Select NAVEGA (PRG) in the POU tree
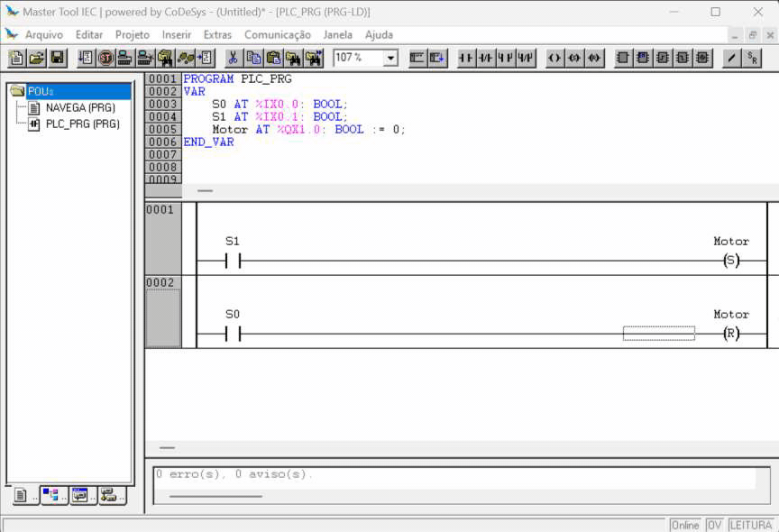The image size is (779, 532). coord(80,108)
